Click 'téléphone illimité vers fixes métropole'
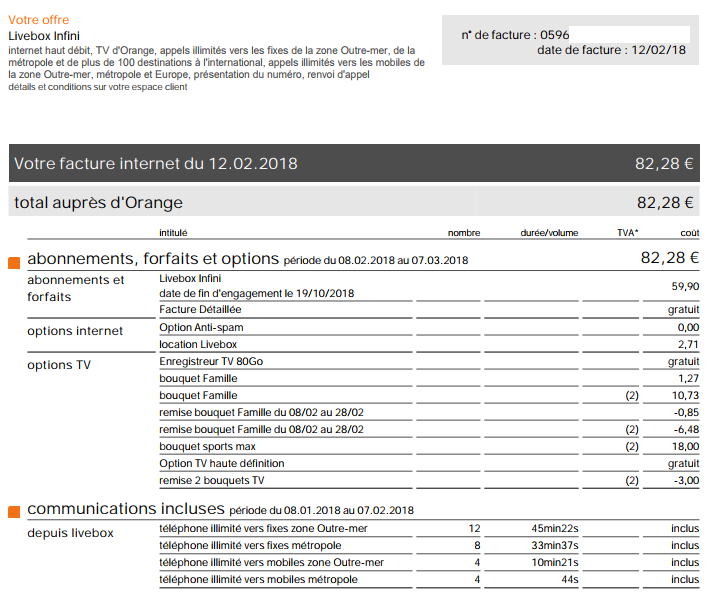 pyautogui.click(x=250, y=545)
